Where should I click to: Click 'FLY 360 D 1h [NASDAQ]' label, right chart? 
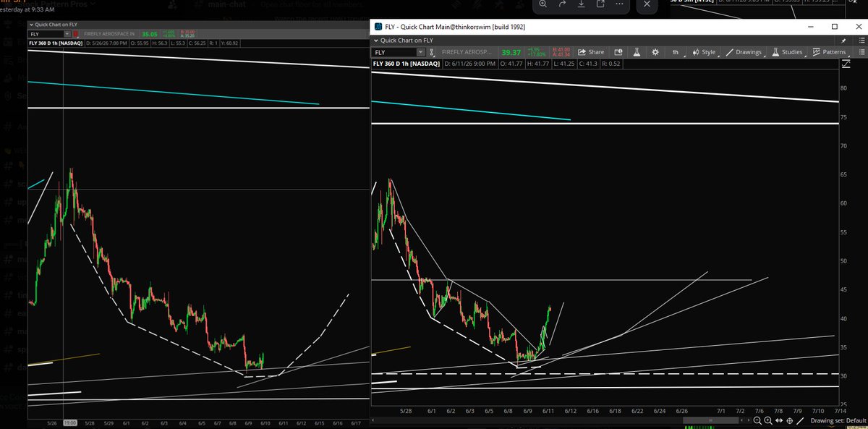[x=407, y=64]
